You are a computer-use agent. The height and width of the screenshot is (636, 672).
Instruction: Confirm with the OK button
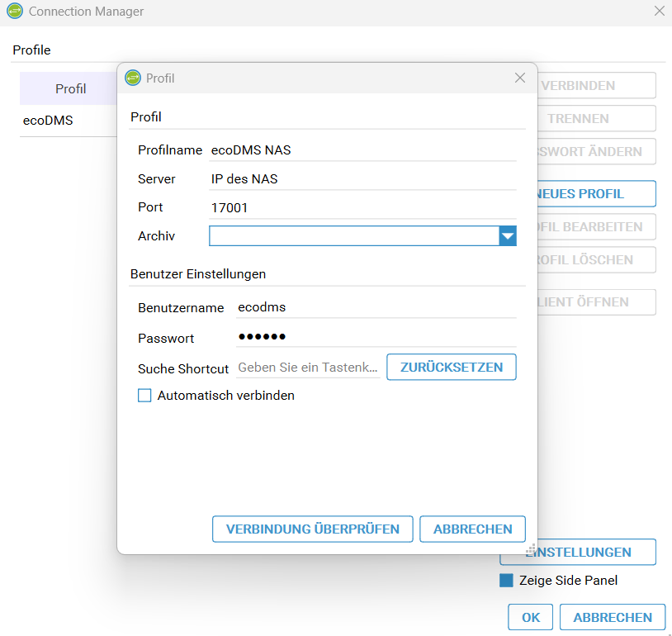pyautogui.click(x=531, y=617)
